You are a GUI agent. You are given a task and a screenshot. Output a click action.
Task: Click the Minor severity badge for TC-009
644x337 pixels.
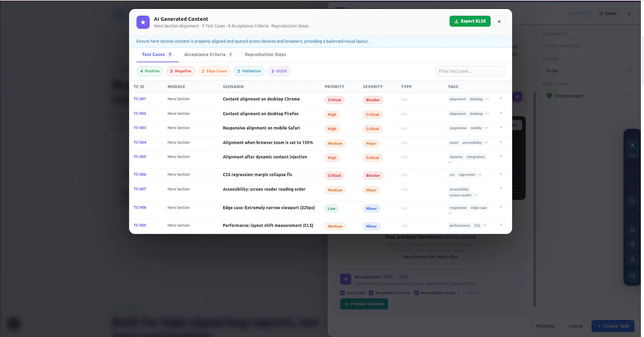point(372,226)
